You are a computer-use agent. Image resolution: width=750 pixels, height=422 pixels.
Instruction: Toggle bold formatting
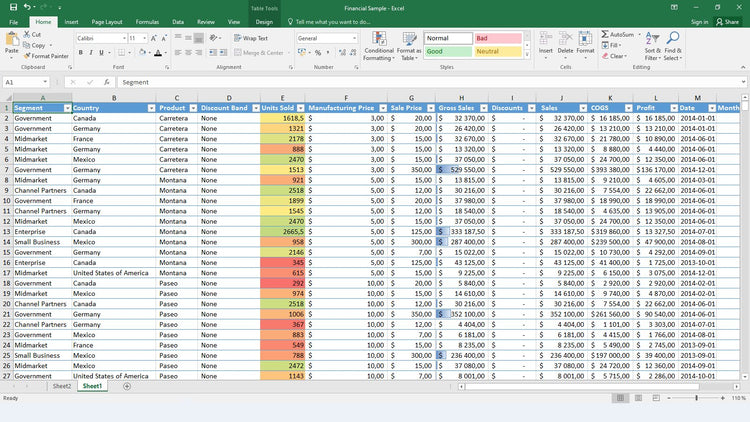tap(80, 52)
